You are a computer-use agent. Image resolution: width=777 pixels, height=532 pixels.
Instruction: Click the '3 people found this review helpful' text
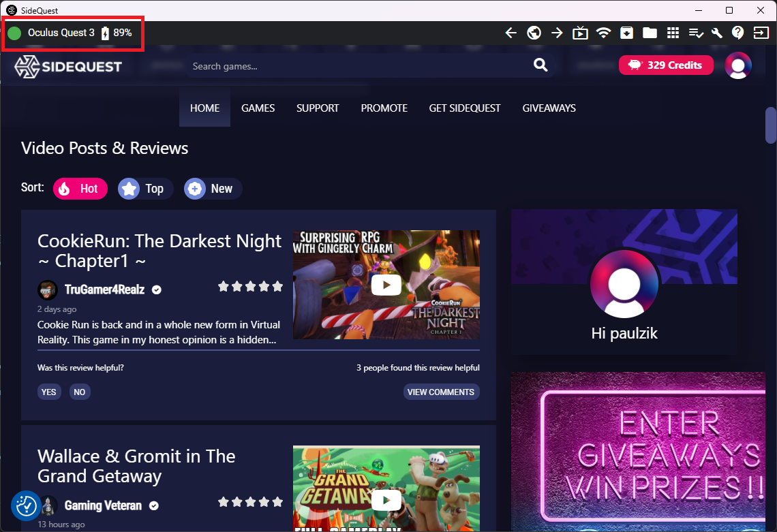coord(418,368)
